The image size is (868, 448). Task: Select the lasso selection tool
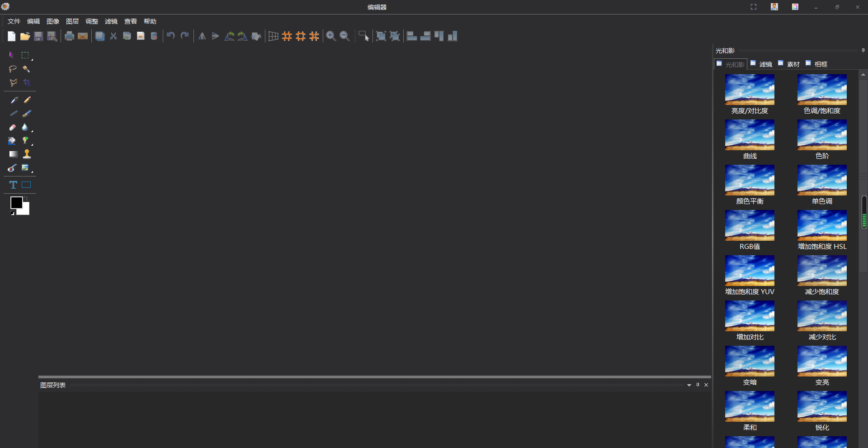pos(13,69)
